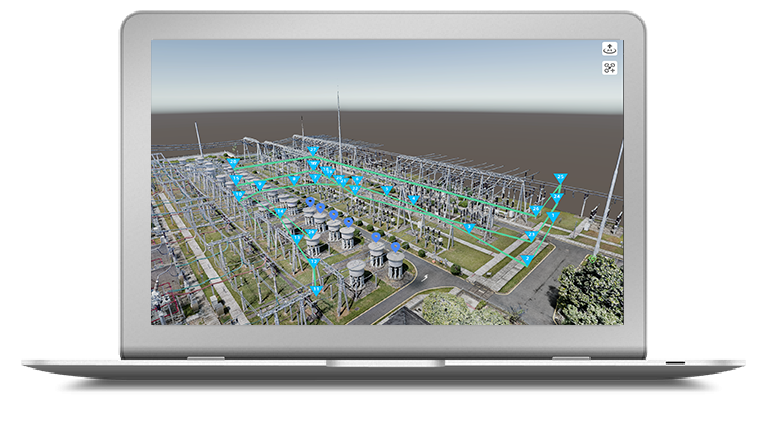This screenshot has width=773, height=425.
Task: Select waypoint marker 24
Action: click(x=557, y=198)
